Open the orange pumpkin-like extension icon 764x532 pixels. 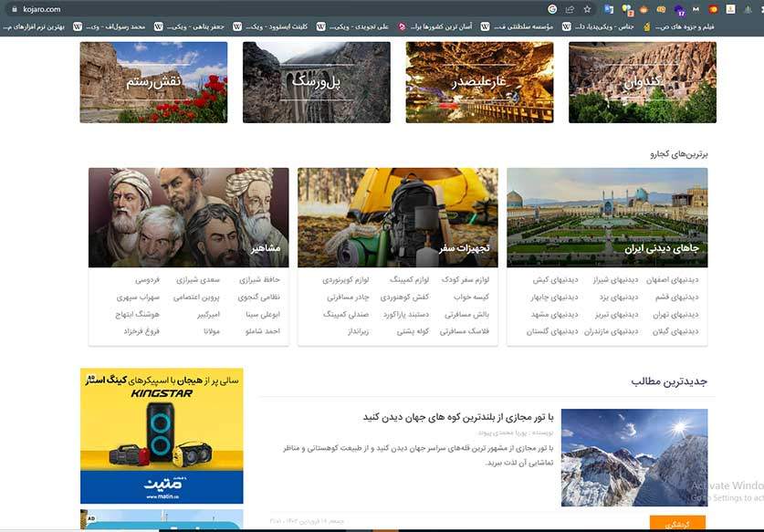pos(644,9)
